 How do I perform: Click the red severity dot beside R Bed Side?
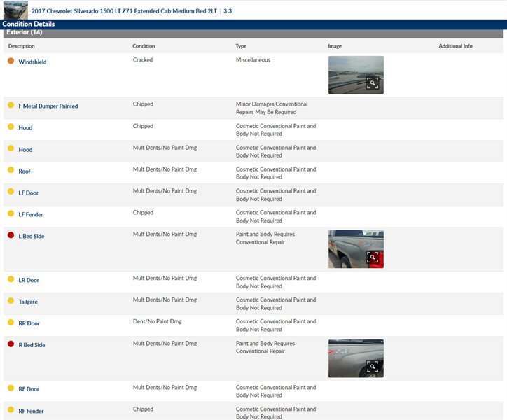(11, 344)
